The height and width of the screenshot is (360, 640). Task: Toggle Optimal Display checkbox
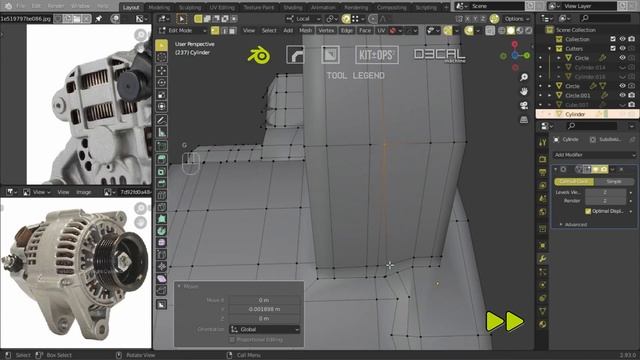[x=588, y=211]
